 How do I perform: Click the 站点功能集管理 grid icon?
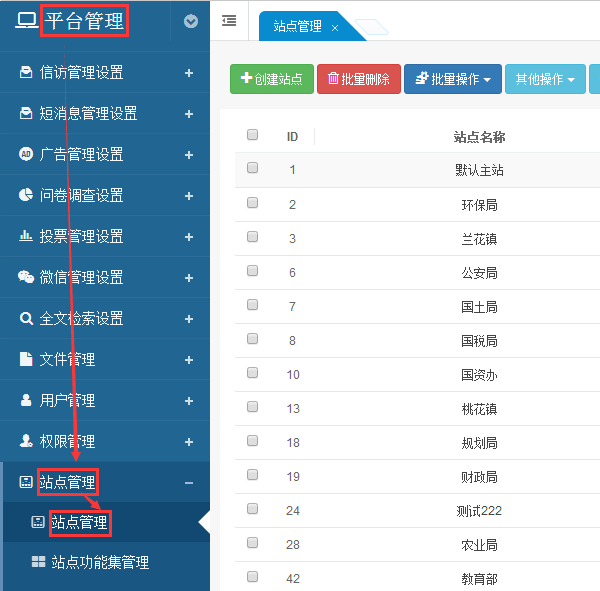38,562
